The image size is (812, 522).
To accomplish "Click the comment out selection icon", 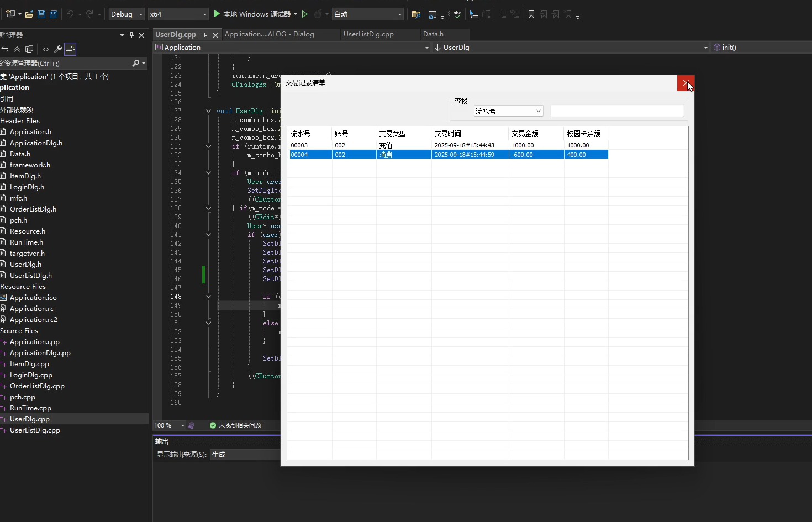I will (503, 14).
